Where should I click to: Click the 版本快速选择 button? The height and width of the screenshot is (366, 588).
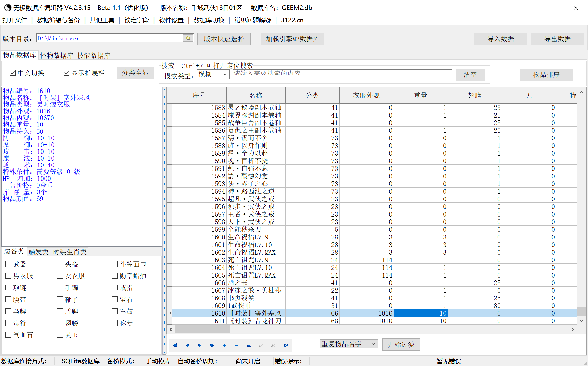(x=224, y=39)
